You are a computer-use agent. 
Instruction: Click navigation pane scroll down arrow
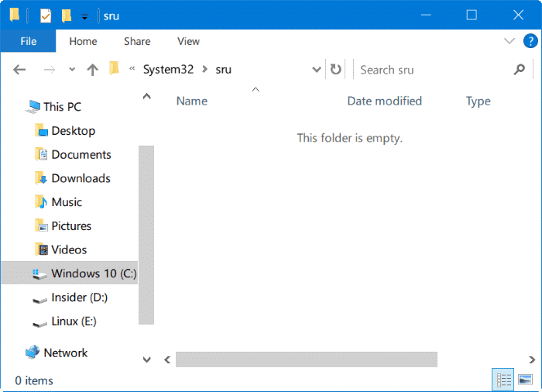pos(146,359)
